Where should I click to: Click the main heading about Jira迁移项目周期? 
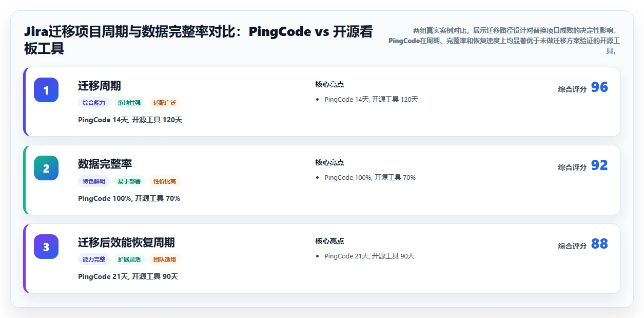[x=199, y=40]
